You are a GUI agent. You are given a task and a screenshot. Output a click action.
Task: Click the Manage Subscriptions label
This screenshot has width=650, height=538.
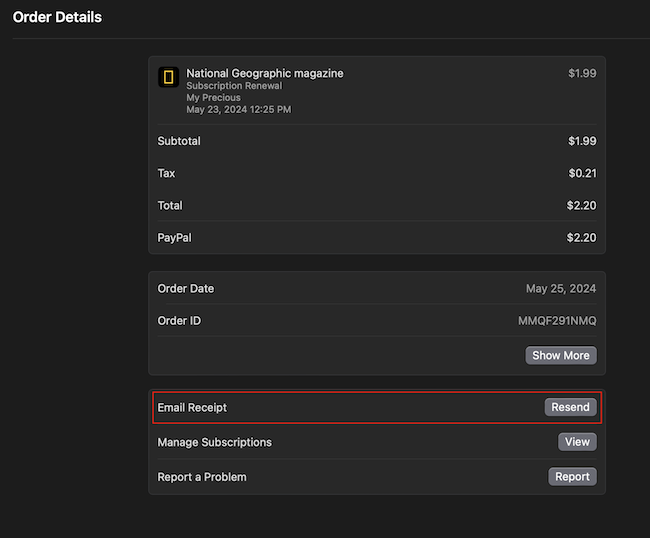coord(214,442)
